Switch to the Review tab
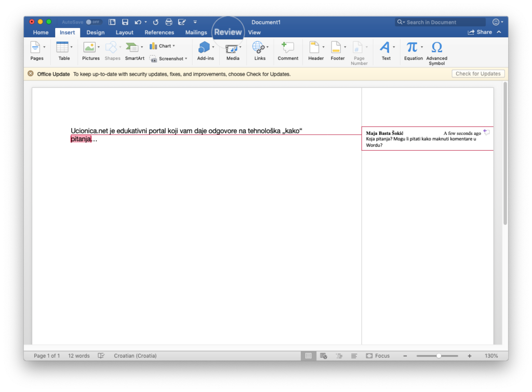The height and width of the screenshot is (392, 532). 228,32
